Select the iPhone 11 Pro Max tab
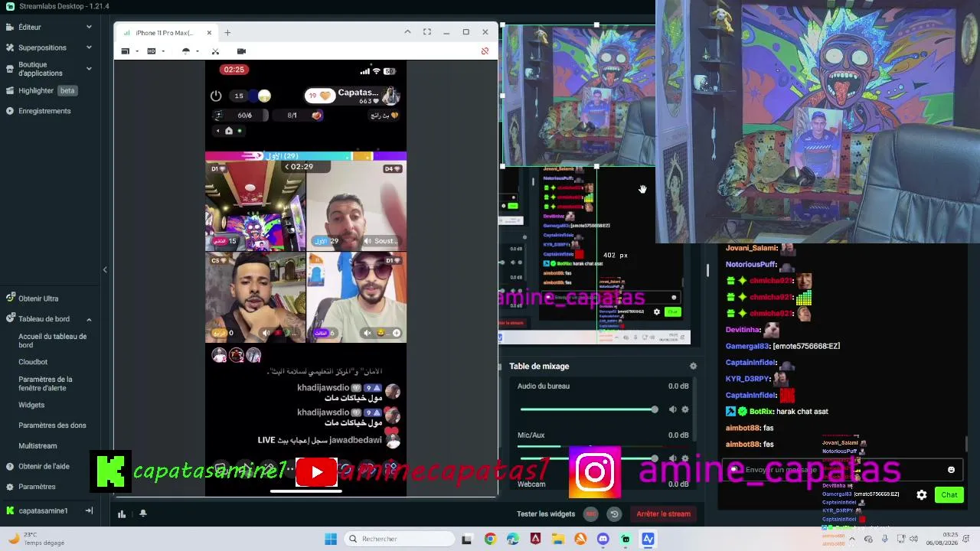980x551 pixels. point(164,33)
